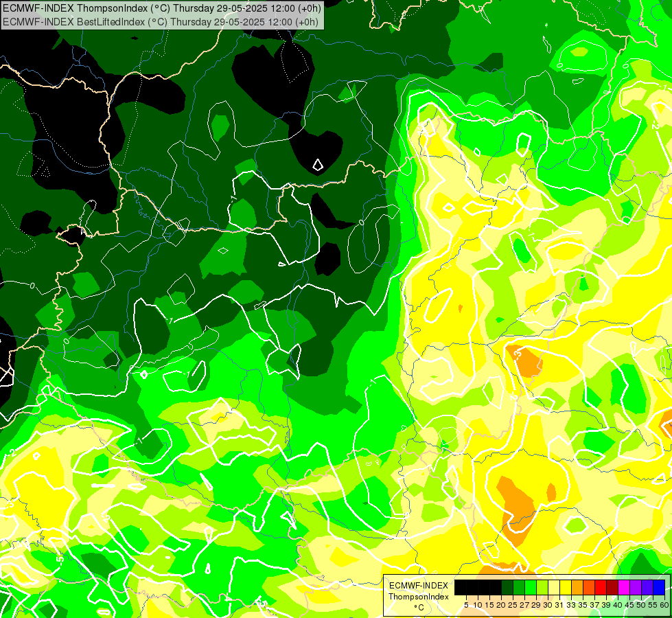Click the medium green legend swatch (25–27)

click(519, 587)
